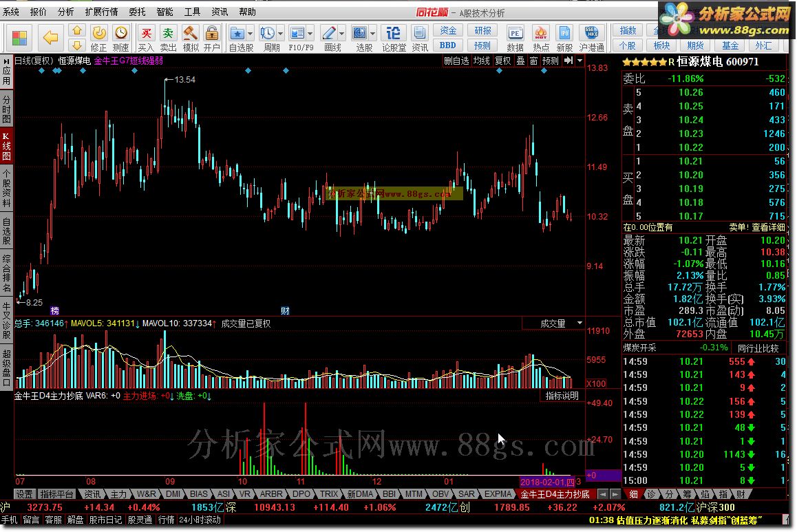Click the colorful home grid icon
Image resolution: width=797 pixels, height=532 pixels.
point(19,38)
